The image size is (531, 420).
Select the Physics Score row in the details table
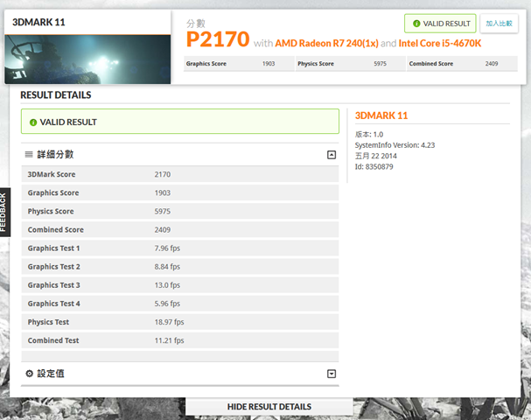coord(180,212)
